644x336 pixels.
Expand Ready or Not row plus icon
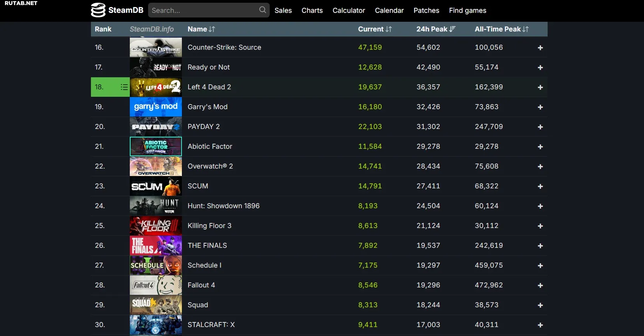(540, 68)
